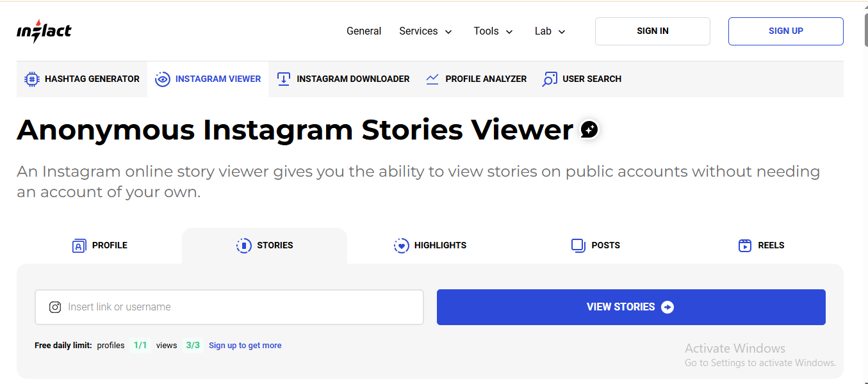Select the INSTAGRAM VIEWER tool

(x=208, y=79)
